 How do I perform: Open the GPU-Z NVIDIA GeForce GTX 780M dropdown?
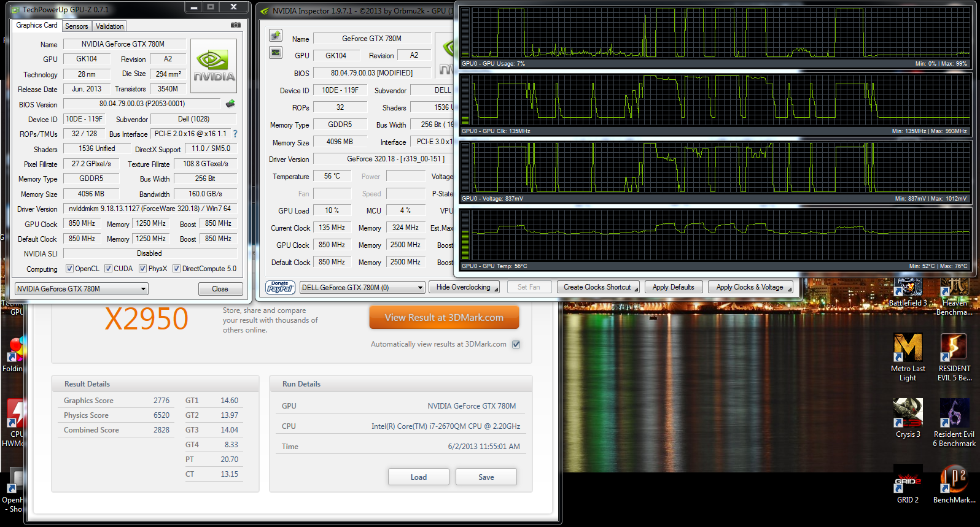(x=82, y=288)
